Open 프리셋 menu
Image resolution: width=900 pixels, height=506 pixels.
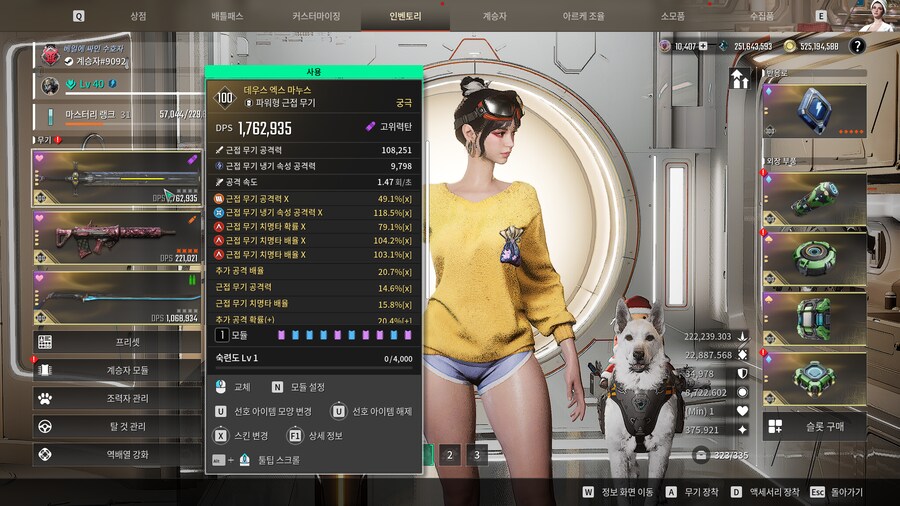pos(117,342)
